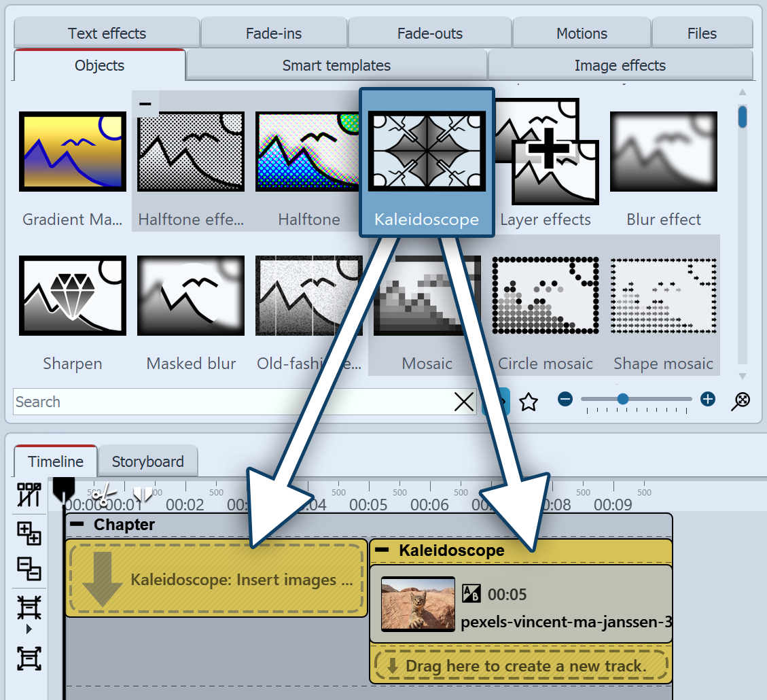Click the cat image thumbnail in timeline

point(418,604)
